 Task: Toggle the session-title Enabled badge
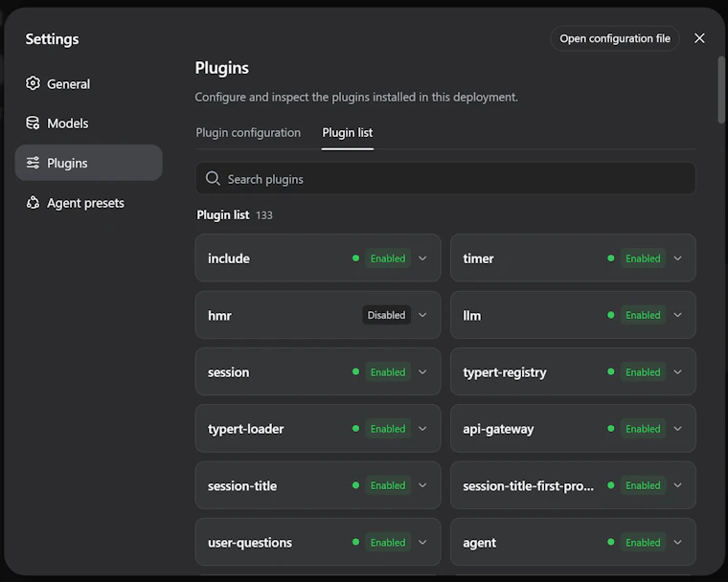[388, 485]
